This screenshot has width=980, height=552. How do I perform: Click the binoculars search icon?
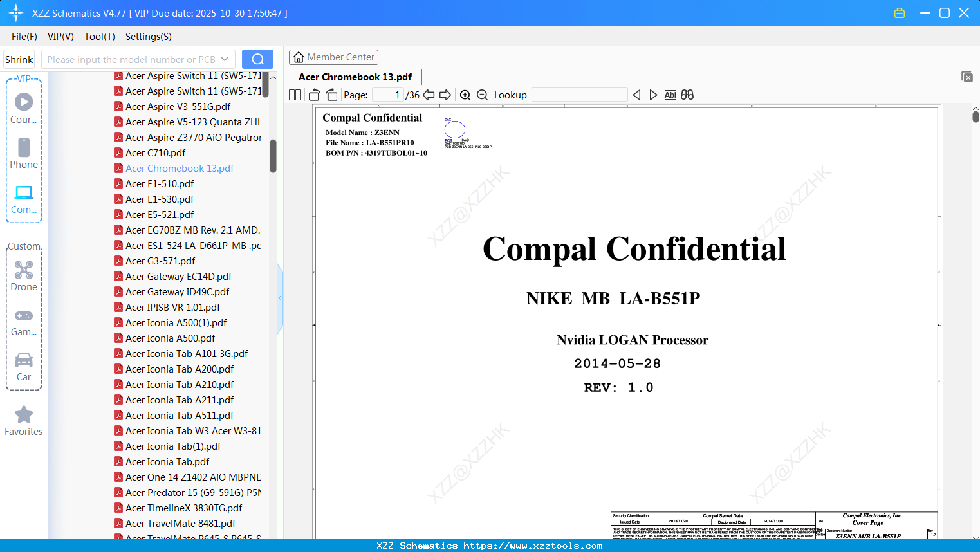(687, 95)
